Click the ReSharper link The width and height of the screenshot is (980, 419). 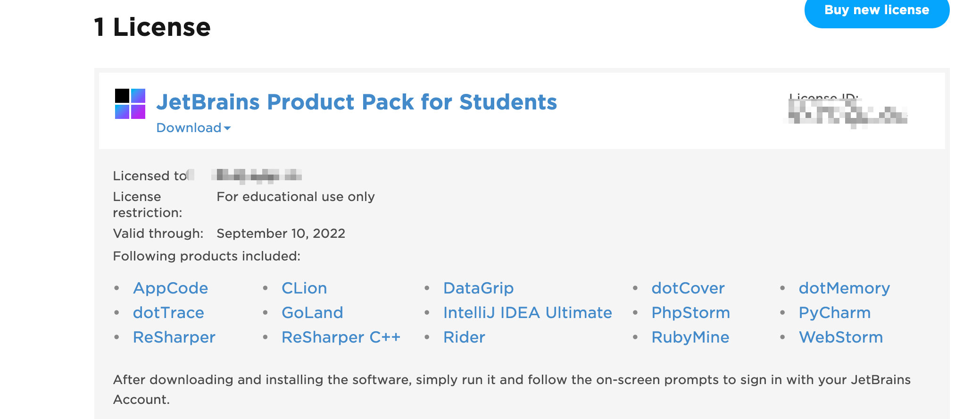click(x=174, y=337)
